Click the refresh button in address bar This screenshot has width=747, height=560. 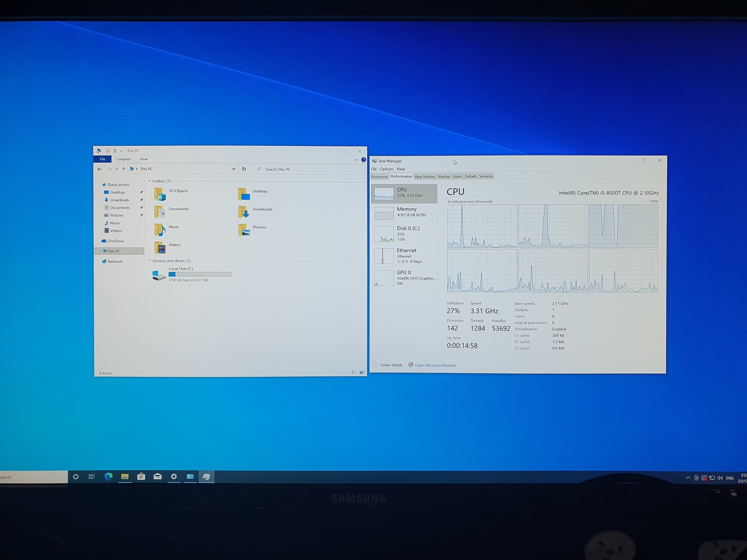244,169
